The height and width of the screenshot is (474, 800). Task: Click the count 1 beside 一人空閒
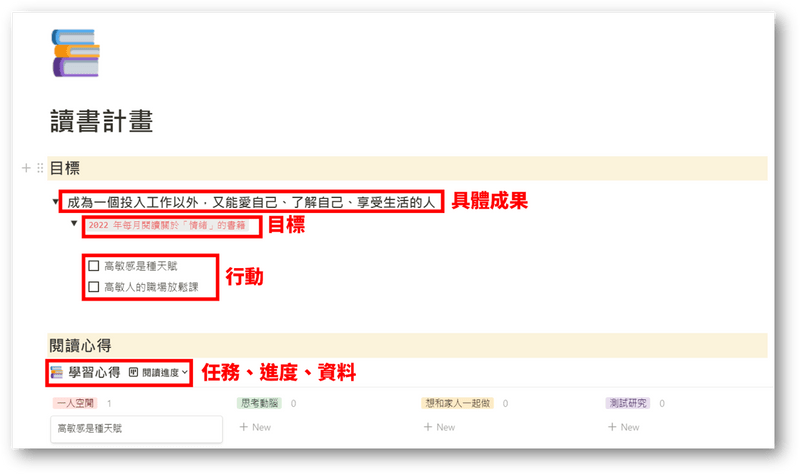(109, 404)
